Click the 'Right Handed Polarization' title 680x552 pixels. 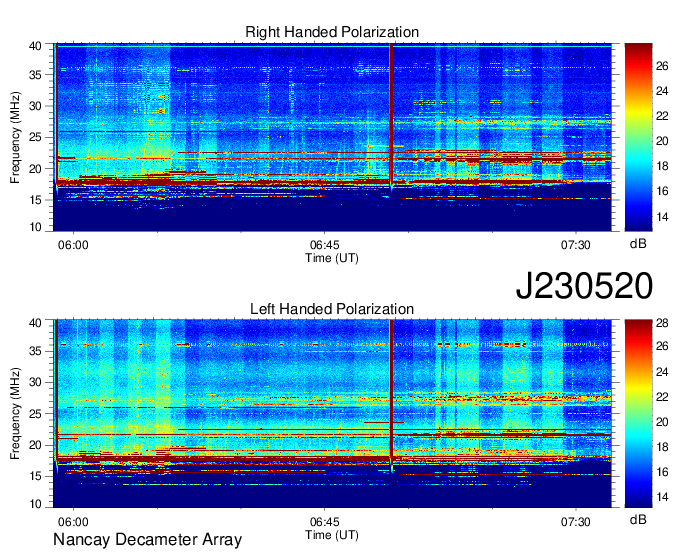[x=332, y=32]
